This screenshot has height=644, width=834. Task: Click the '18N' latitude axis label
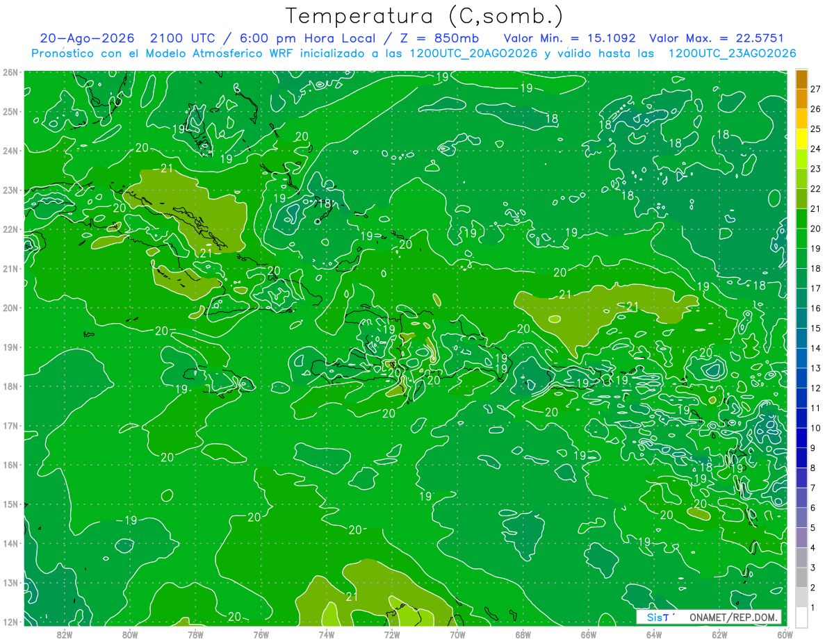click(10, 386)
